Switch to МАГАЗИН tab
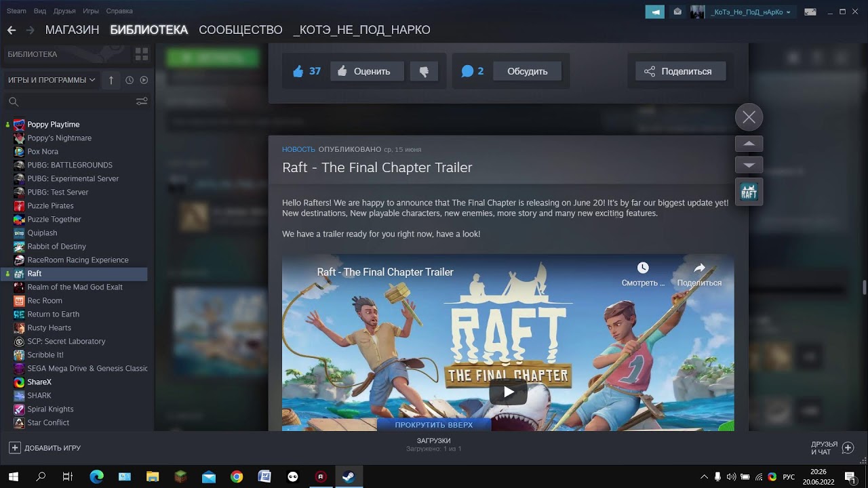868x488 pixels. [x=72, y=30]
